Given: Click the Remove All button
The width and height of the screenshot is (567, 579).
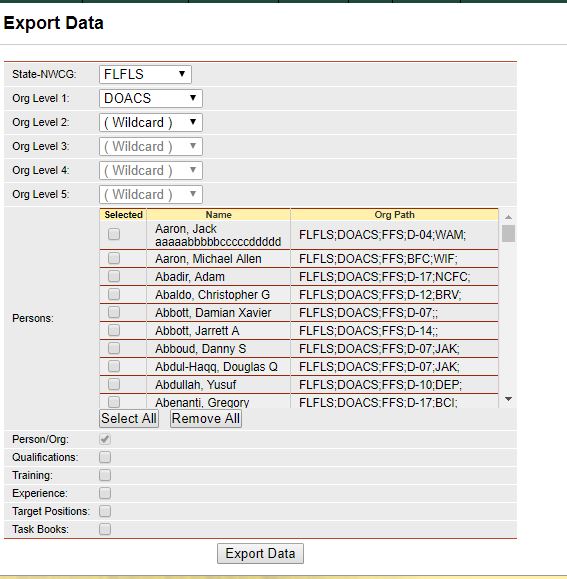Looking at the screenshot, I should (x=206, y=419).
